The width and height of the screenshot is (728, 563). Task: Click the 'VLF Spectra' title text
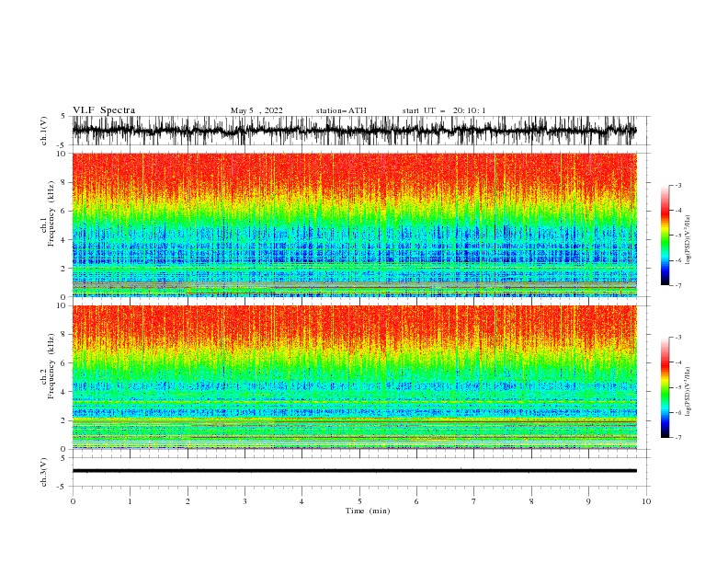click(x=104, y=110)
